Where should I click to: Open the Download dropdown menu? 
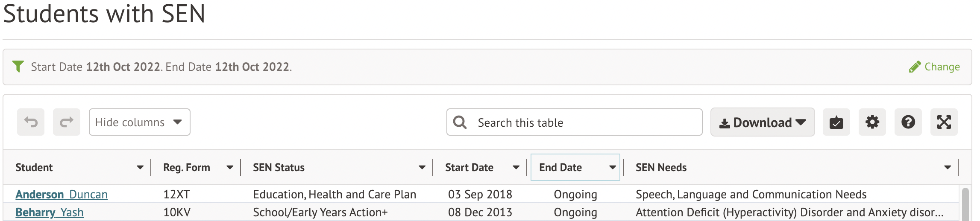pos(762,122)
